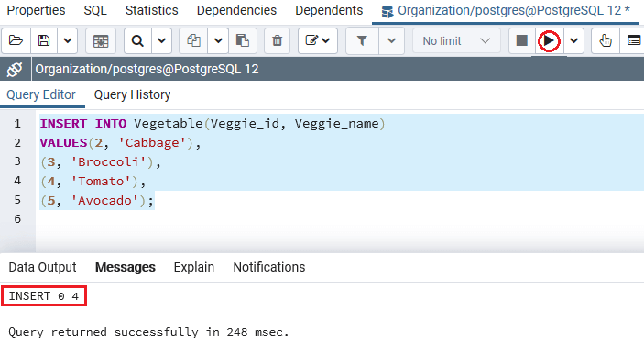
Task: Click the database icon on the query tab
Action: coord(387,12)
